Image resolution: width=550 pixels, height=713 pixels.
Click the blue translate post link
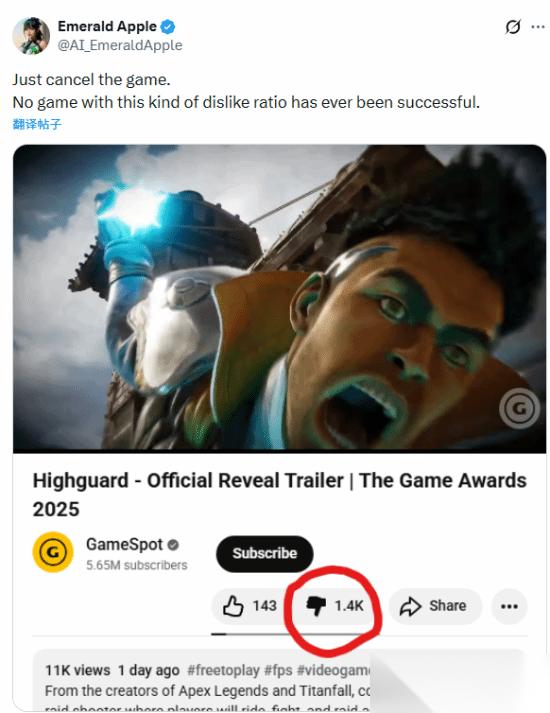tap(37, 124)
